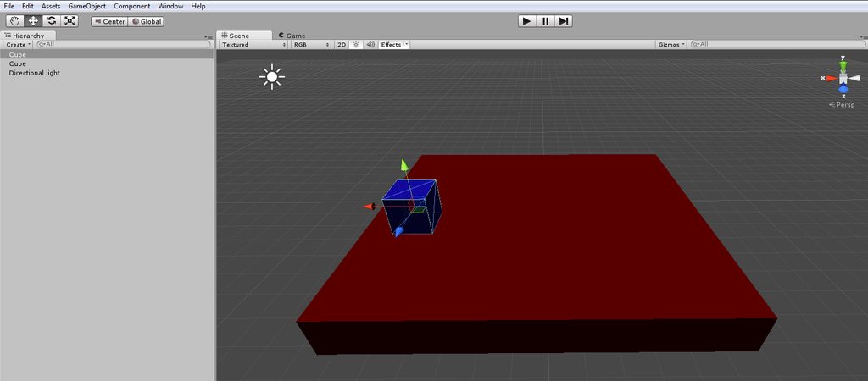The width and height of the screenshot is (868, 381).
Task: Start Play mode
Action: pyautogui.click(x=527, y=21)
